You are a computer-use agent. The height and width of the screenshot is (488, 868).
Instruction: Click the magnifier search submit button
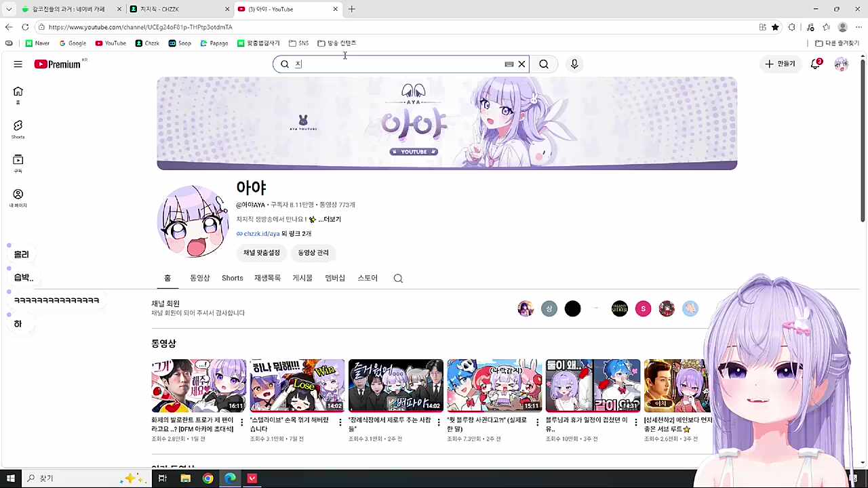point(544,64)
